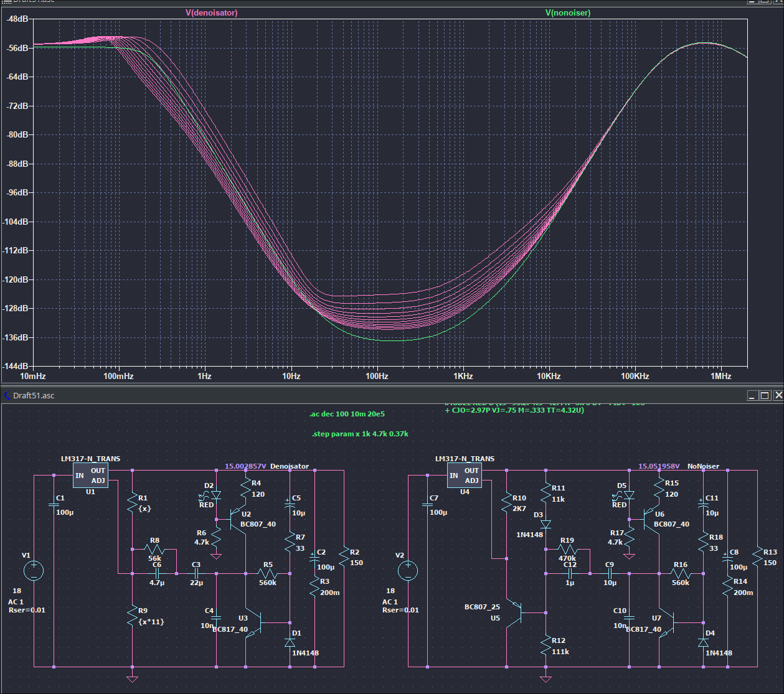
Task: Click the D3 1N4148 diode symbol
Action: tap(545, 524)
